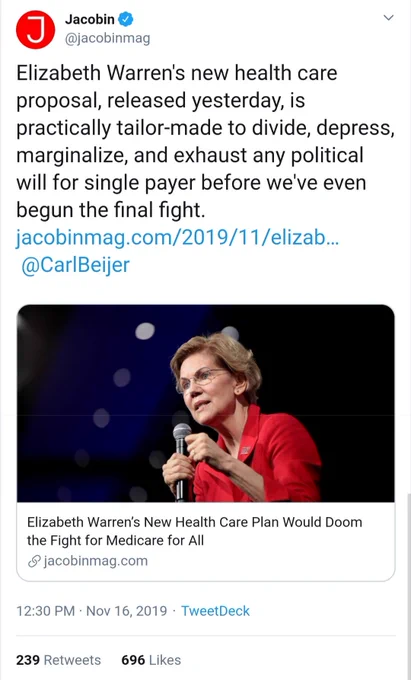Expand the tweet options chevron
The width and height of the screenshot is (411, 680).
[x=389, y=18]
